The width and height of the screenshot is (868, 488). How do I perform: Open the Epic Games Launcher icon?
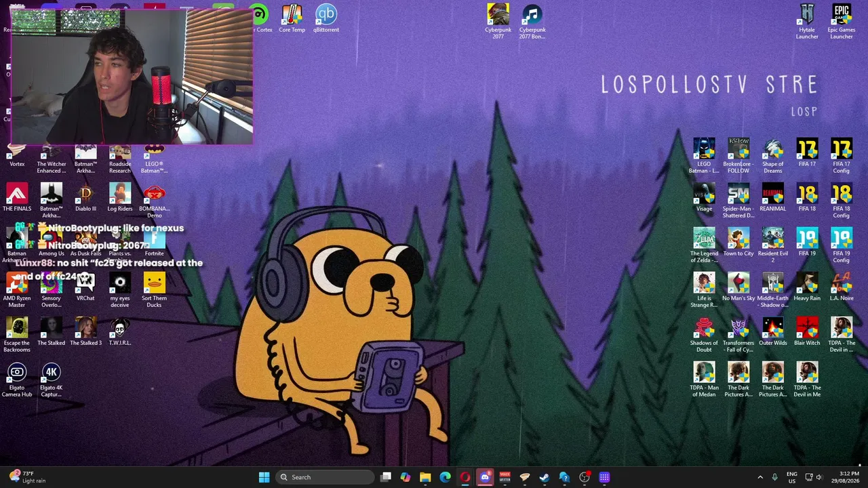tap(842, 21)
